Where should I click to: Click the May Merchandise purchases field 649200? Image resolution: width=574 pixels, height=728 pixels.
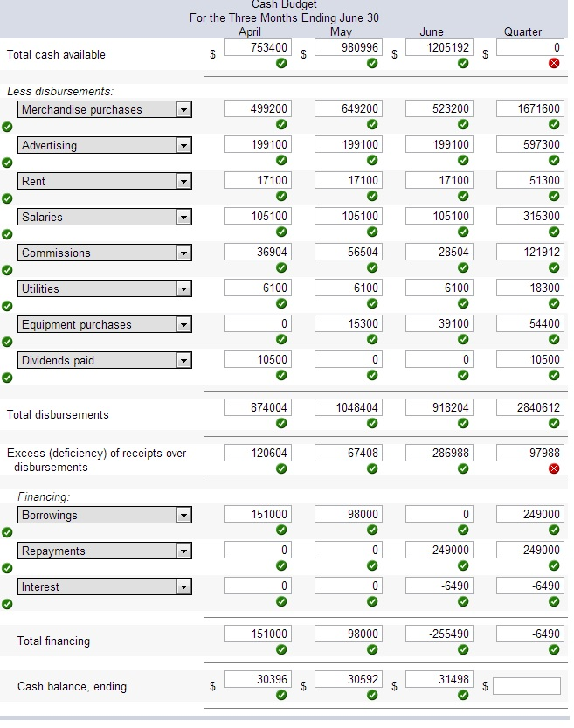click(x=349, y=108)
